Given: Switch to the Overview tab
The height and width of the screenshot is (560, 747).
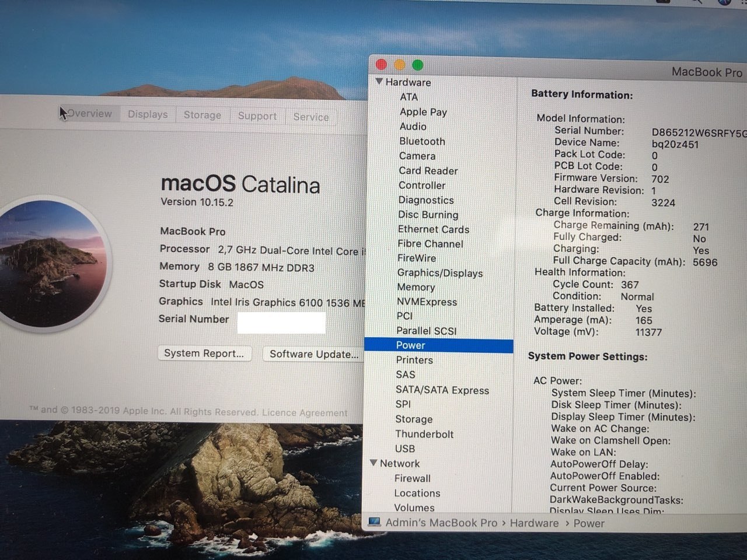Looking at the screenshot, I should coord(89,113).
